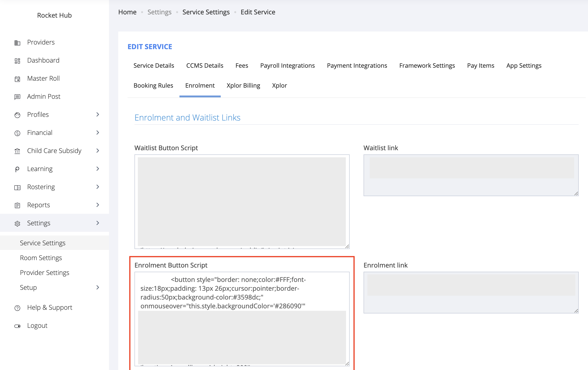Select the Booking Rules tab

tap(153, 86)
